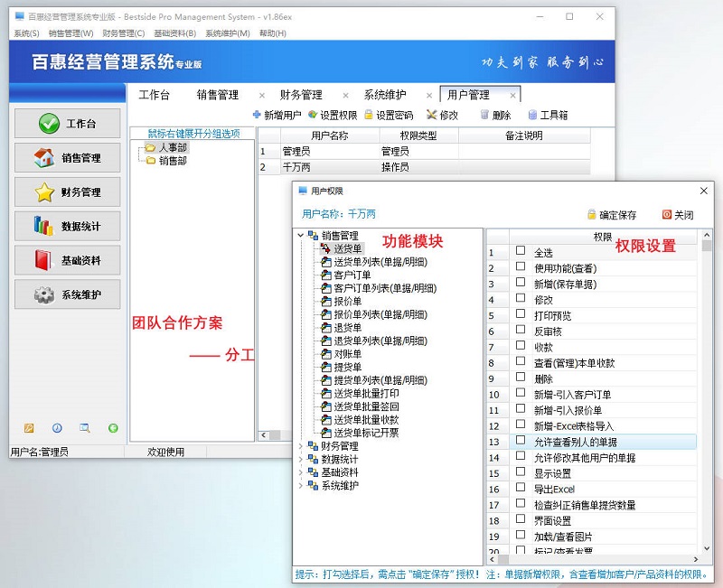The image size is (723, 588).
Task: Collapse the 销售管理 tree node
Action: point(301,236)
